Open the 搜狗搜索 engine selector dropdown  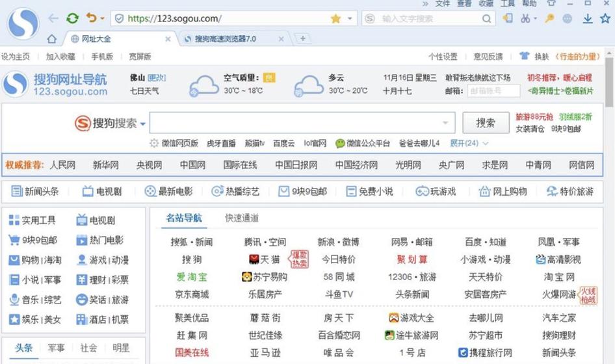pyautogui.click(x=143, y=124)
